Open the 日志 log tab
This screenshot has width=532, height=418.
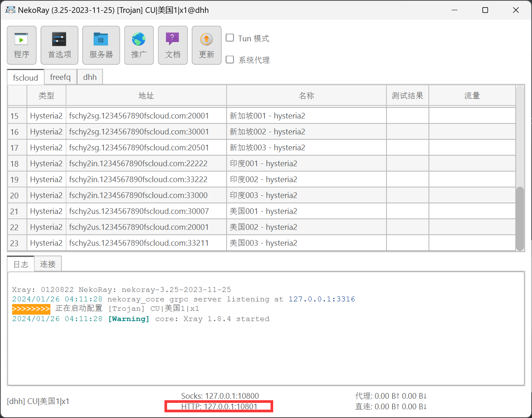point(21,264)
